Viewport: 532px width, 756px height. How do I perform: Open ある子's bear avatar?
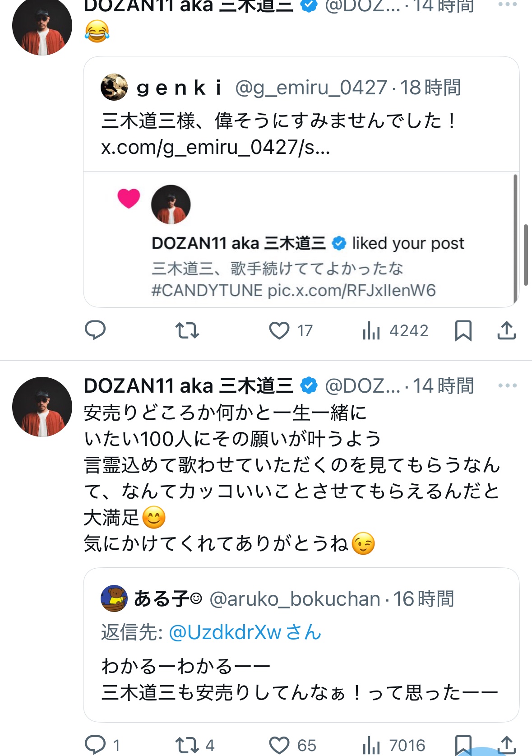[x=114, y=598]
